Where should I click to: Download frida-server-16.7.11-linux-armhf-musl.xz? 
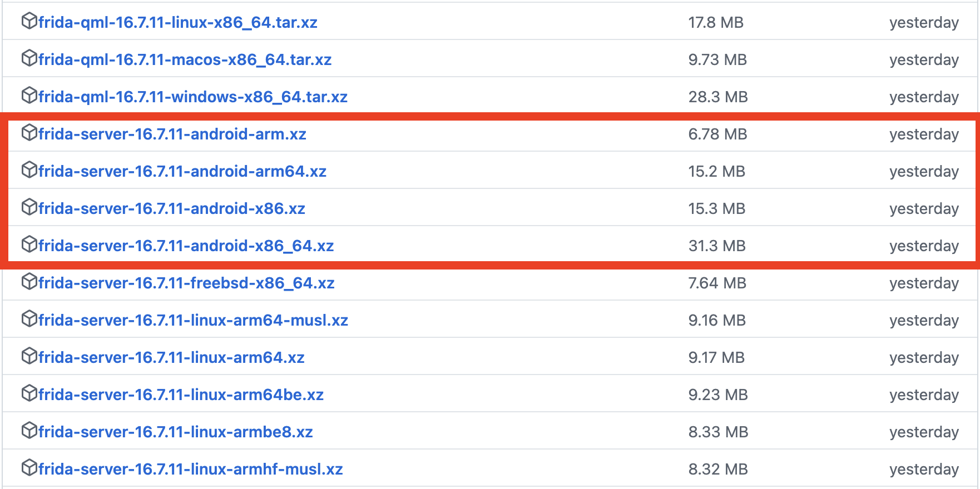[x=191, y=469]
